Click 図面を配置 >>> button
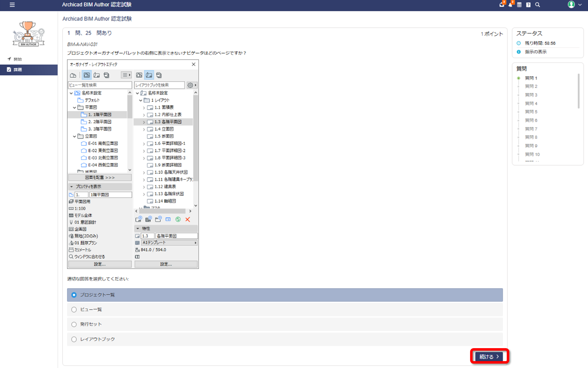 click(100, 177)
